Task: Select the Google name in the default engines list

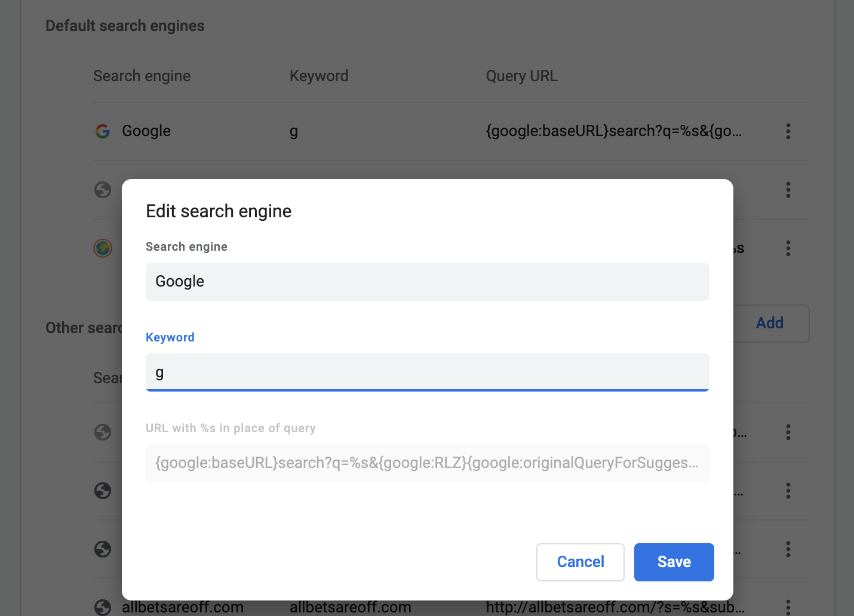Action: click(146, 131)
